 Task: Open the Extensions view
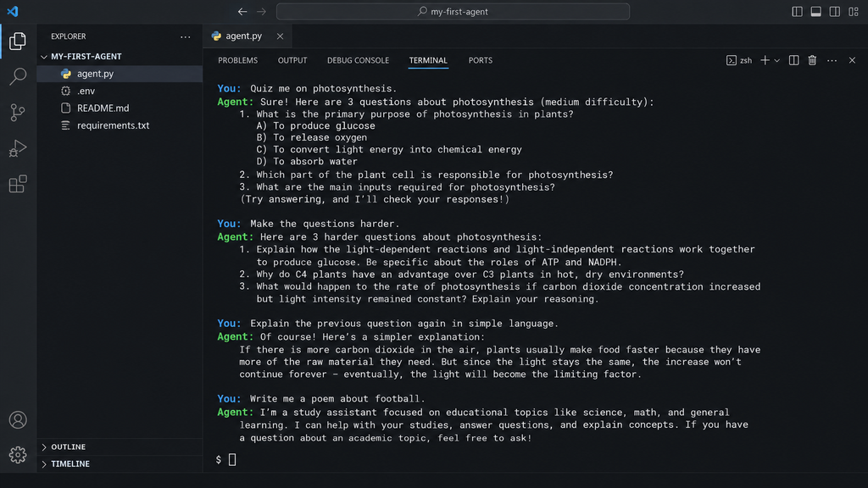(18, 184)
